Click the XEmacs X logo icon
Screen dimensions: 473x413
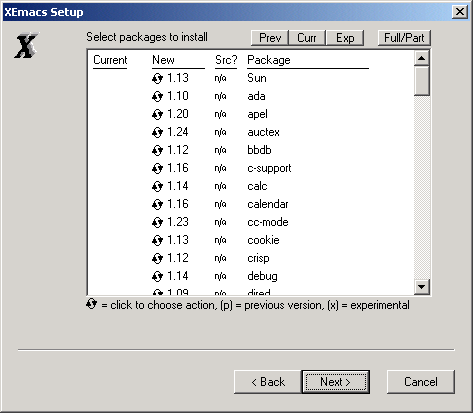click(26, 45)
